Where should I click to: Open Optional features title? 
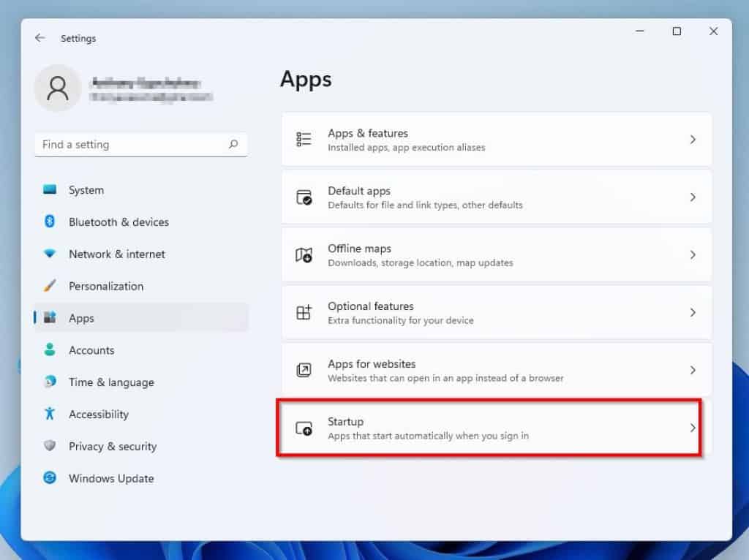tap(371, 306)
